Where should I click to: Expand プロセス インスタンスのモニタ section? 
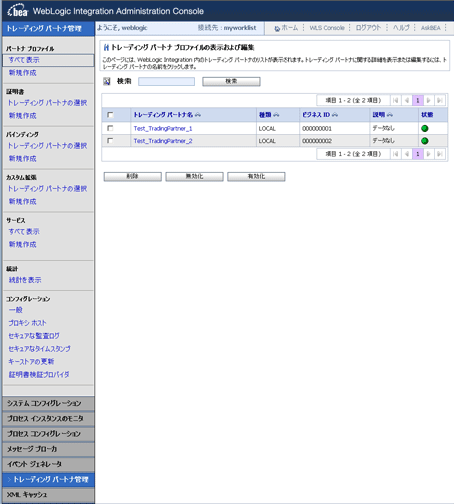48,419
